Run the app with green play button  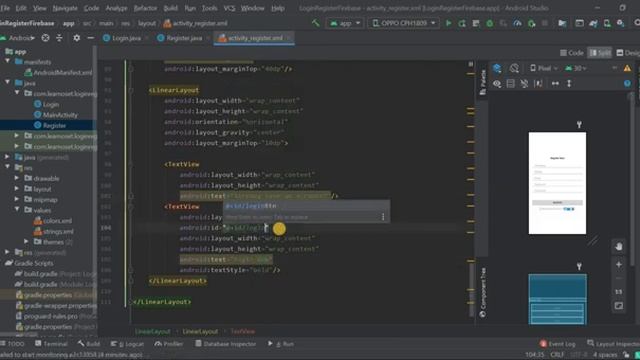[x=449, y=23]
